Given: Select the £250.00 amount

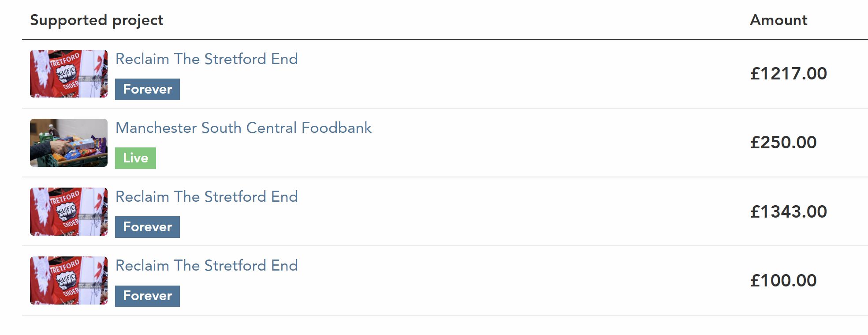Looking at the screenshot, I should pyautogui.click(x=783, y=143).
